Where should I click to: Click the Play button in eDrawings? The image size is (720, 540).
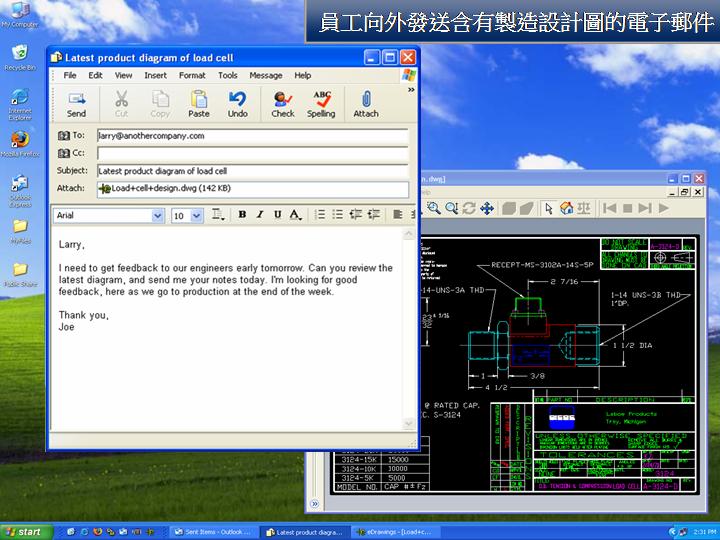pyautogui.click(x=663, y=208)
